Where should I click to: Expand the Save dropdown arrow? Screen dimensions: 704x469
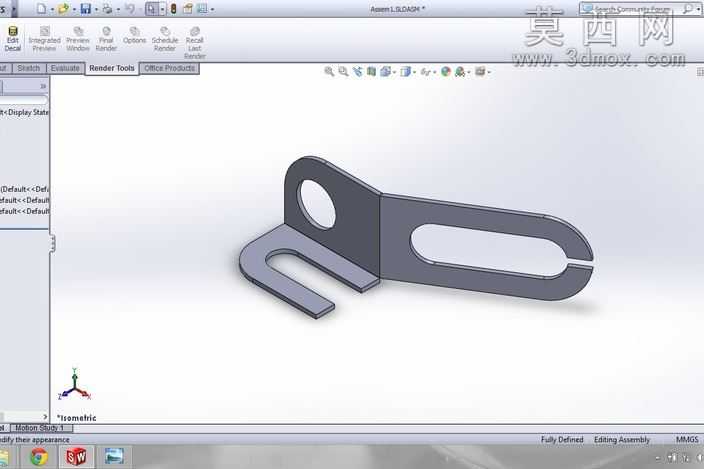tap(96, 9)
